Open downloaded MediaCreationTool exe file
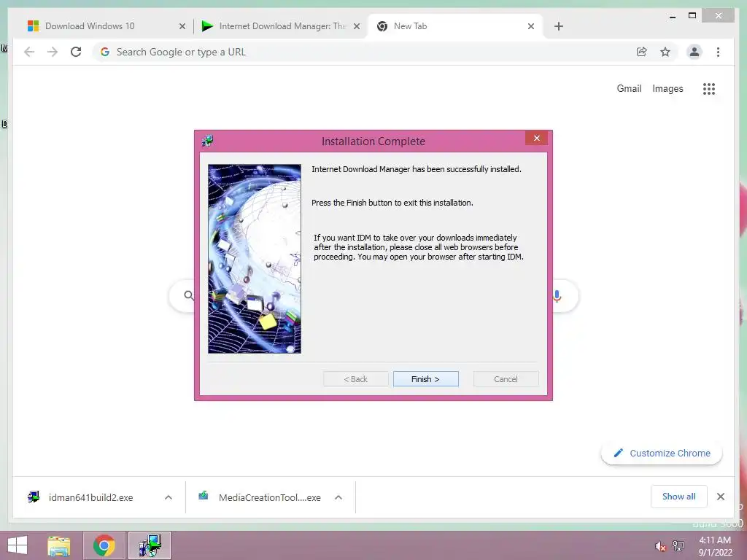This screenshot has width=747, height=560. point(269,497)
